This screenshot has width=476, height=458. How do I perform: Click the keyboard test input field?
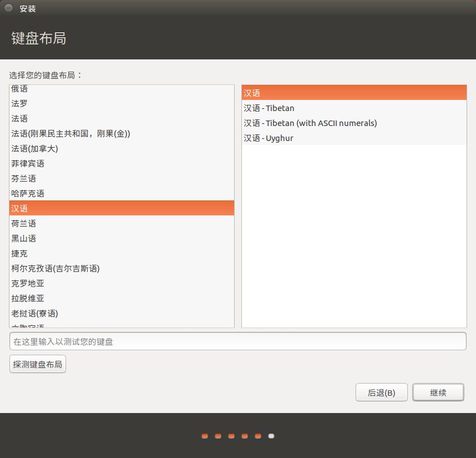click(x=238, y=341)
